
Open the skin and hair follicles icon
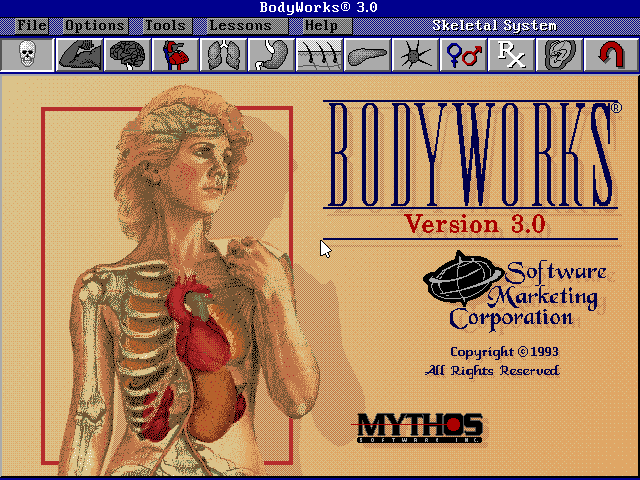point(320,55)
